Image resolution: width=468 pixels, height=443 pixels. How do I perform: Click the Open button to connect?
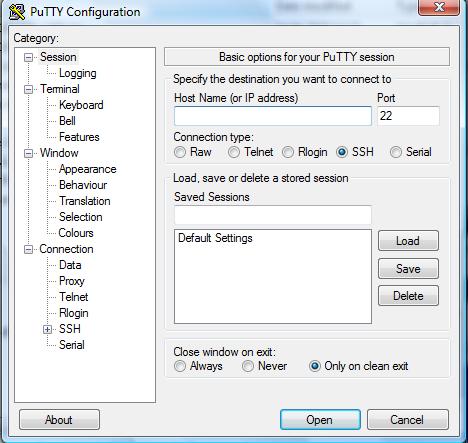320,420
